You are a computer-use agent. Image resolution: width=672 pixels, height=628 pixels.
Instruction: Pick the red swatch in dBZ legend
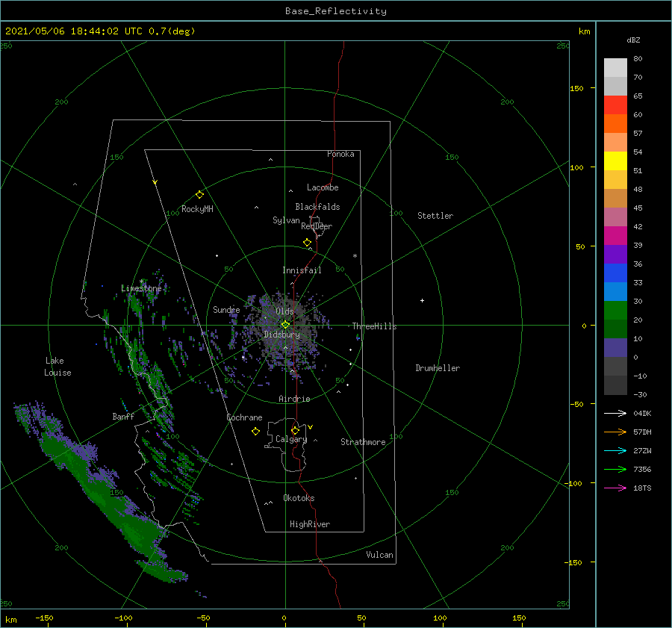coord(615,105)
